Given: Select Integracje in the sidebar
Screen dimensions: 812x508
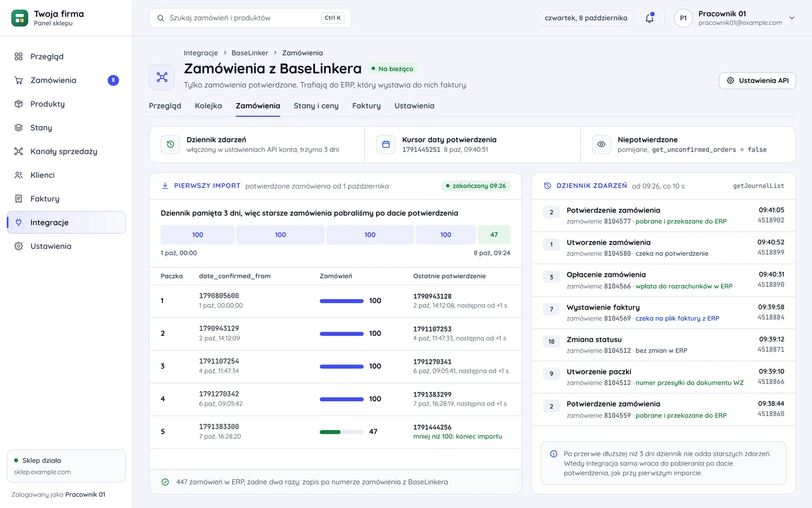Looking at the screenshot, I should tap(66, 223).
